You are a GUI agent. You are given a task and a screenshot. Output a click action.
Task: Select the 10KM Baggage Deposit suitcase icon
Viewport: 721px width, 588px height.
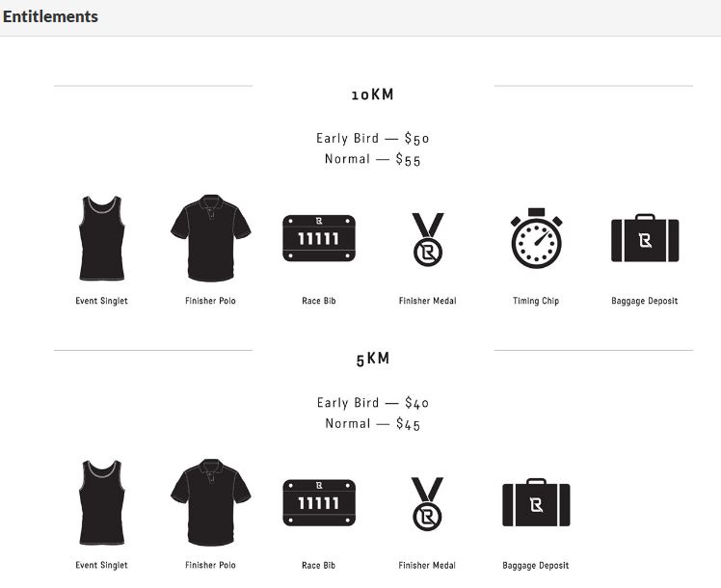click(645, 238)
